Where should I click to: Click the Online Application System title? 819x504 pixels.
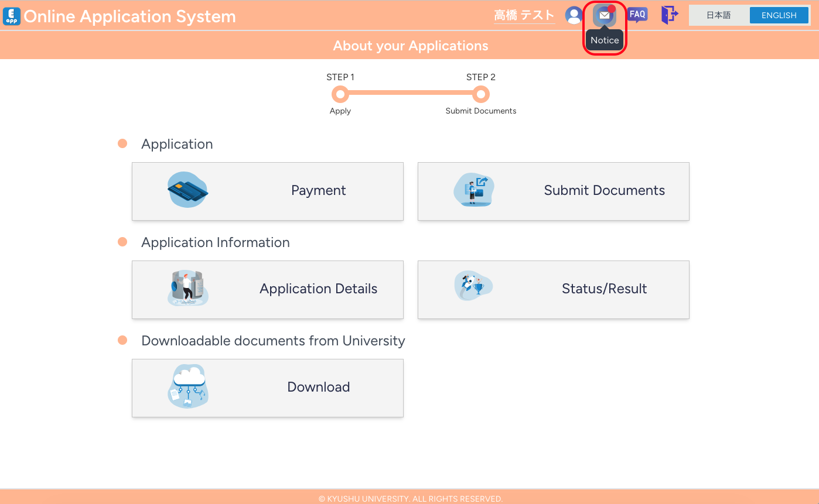(x=129, y=17)
